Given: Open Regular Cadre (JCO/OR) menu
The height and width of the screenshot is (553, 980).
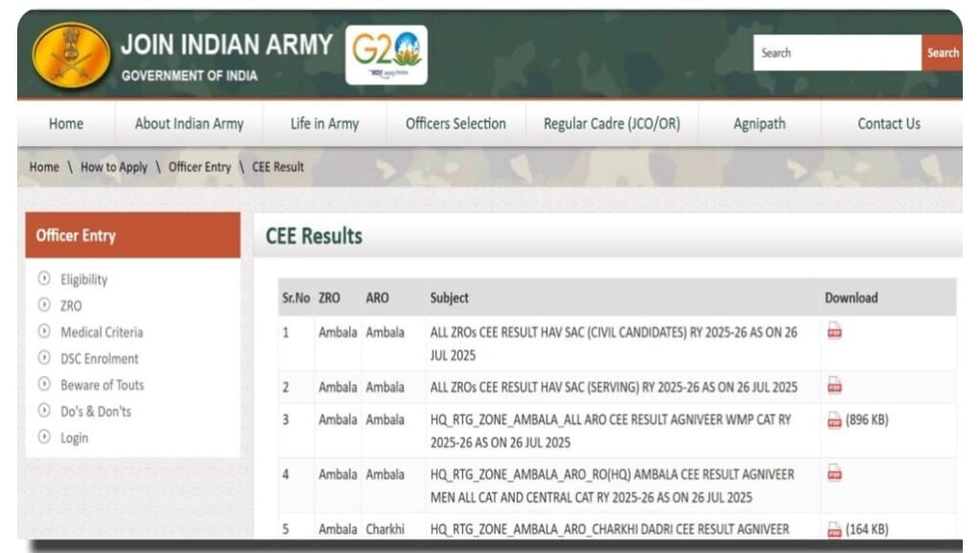Looking at the screenshot, I should (612, 123).
